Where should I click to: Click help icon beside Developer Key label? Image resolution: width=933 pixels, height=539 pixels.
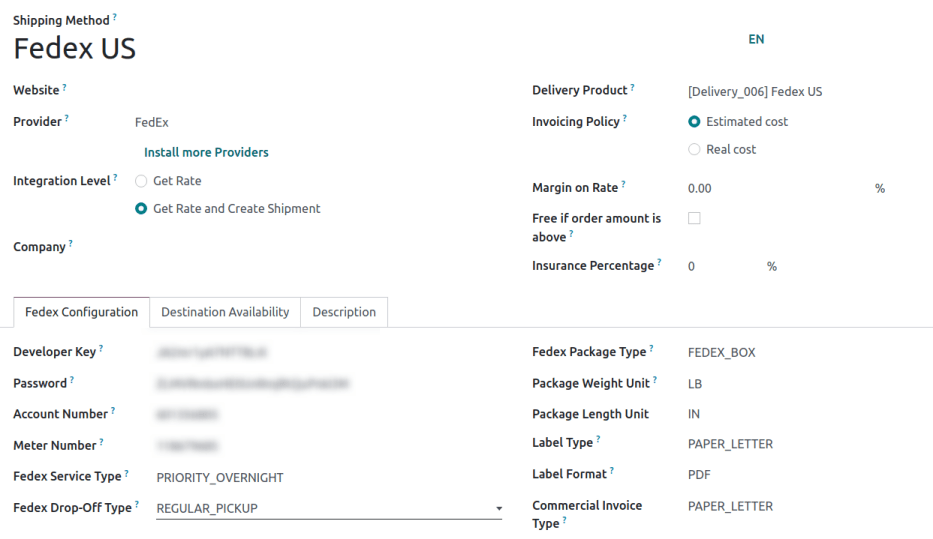(x=100, y=348)
